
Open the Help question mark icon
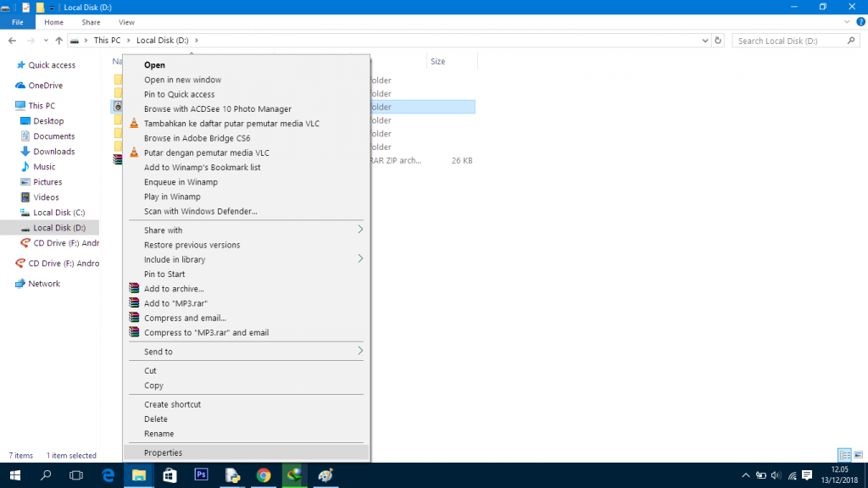coord(860,22)
